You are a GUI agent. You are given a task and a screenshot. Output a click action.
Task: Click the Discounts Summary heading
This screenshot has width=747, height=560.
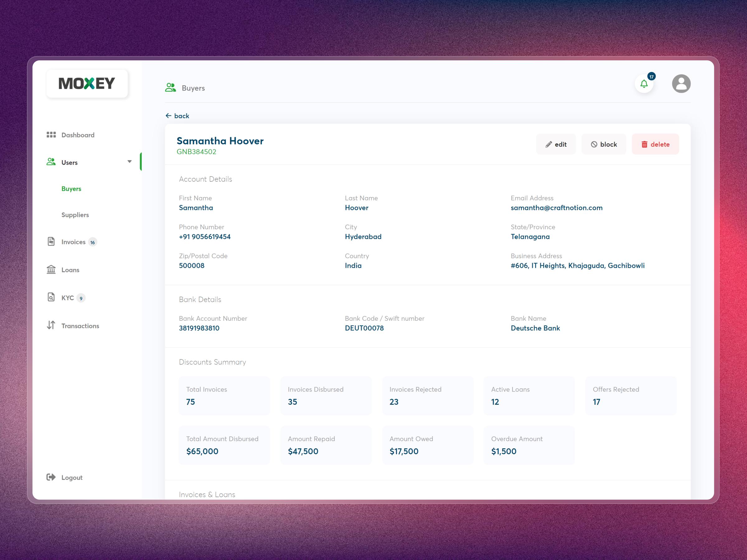pos(212,362)
